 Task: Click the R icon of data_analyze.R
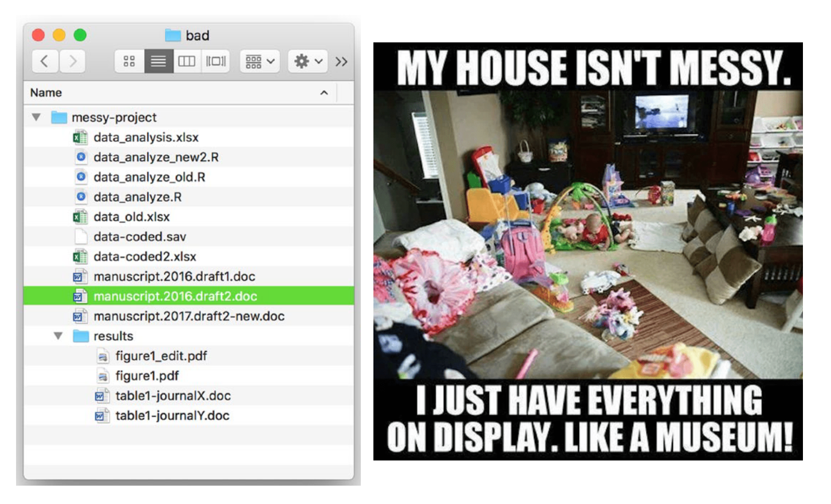click(81, 197)
